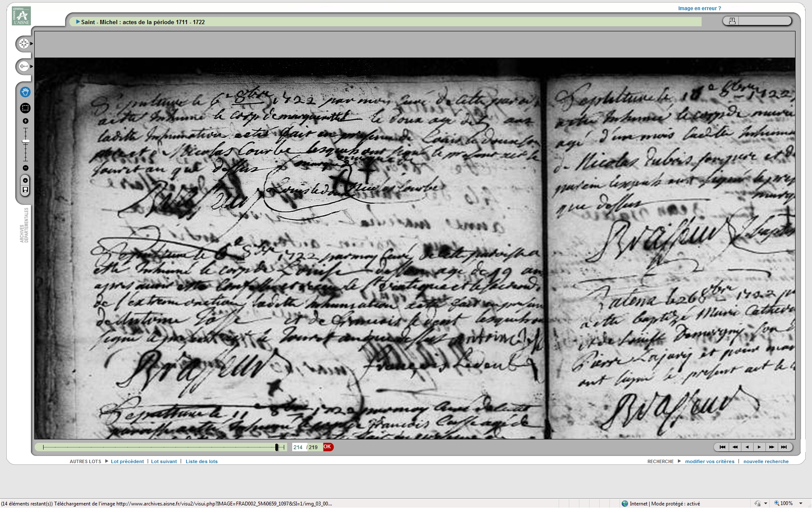Viewport: 812px width, 508px height.
Task: Save image with the floppy disk icon
Action: pos(25,190)
